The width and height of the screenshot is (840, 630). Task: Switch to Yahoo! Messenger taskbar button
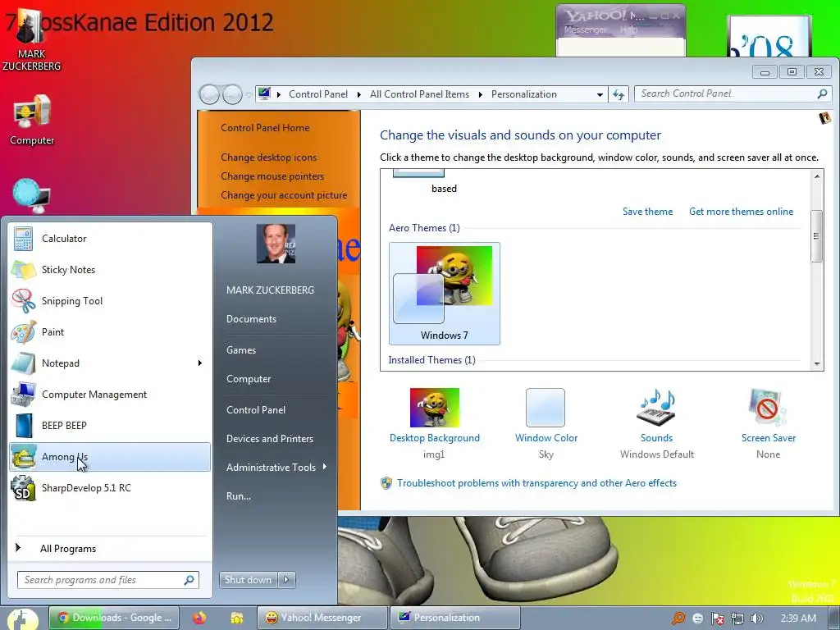[322, 618]
